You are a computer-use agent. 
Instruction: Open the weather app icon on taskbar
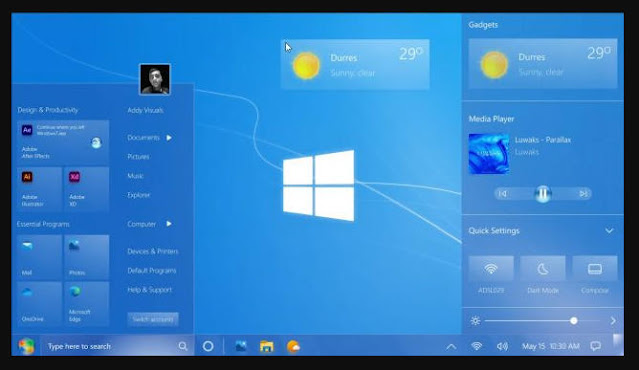(293, 346)
